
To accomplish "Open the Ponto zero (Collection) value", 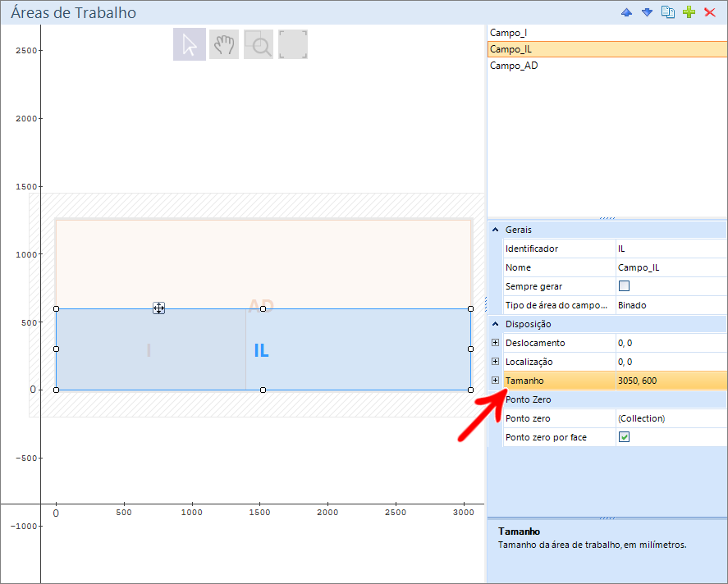I will (671, 418).
